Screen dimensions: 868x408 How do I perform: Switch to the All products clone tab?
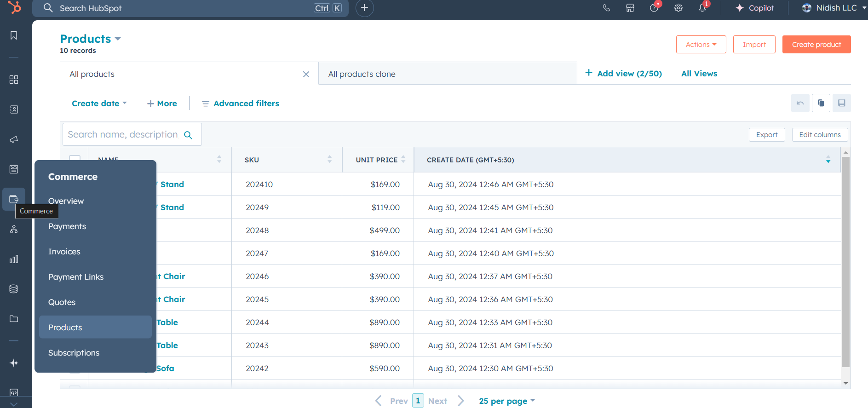[x=448, y=74]
